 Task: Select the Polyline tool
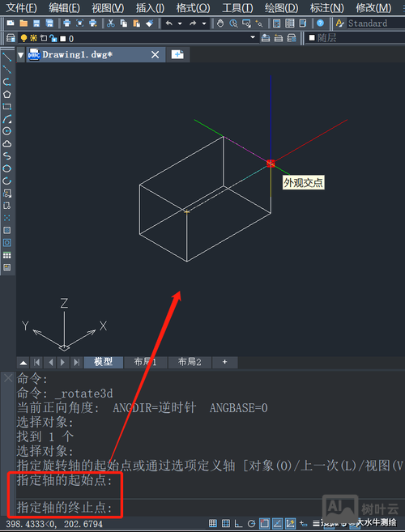click(6, 82)
